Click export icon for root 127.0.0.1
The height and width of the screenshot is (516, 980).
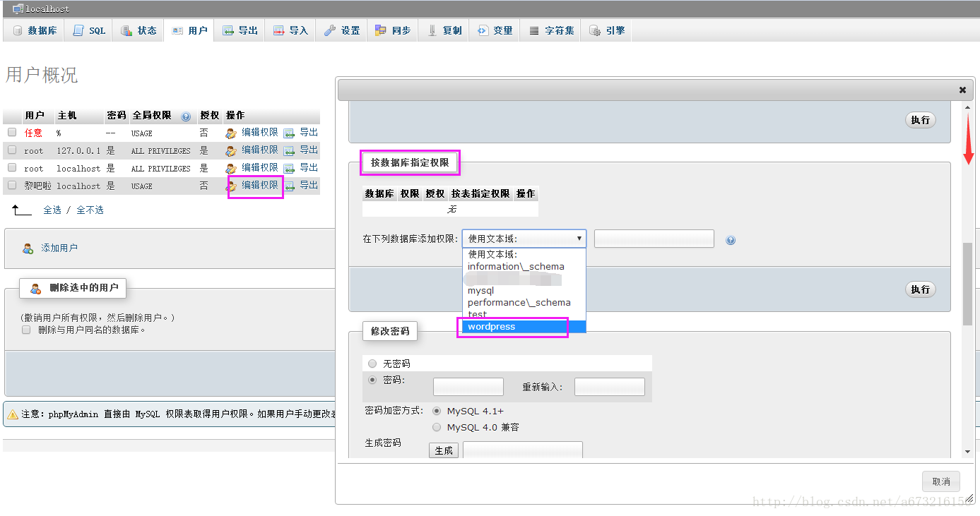(x=289, y=150)
